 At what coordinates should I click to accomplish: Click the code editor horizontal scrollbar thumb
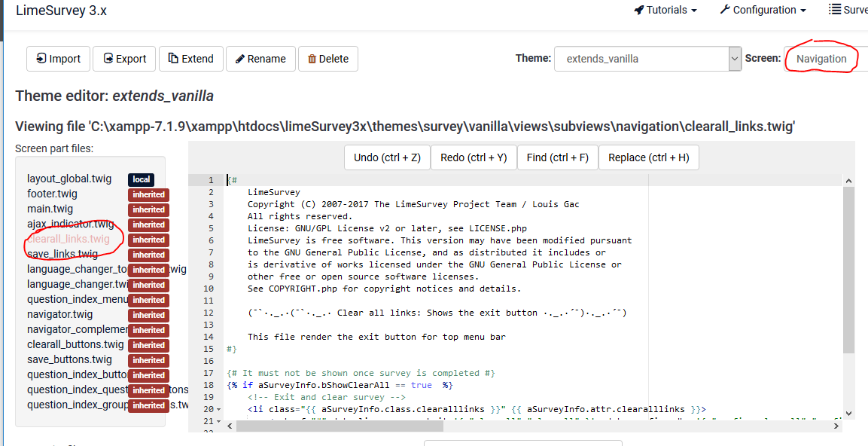click(339, 426)
